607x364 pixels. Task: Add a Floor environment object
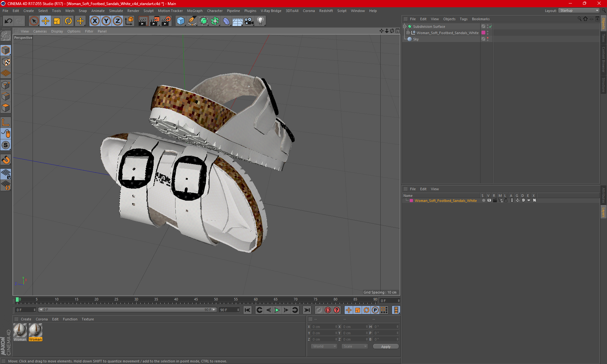237,21
